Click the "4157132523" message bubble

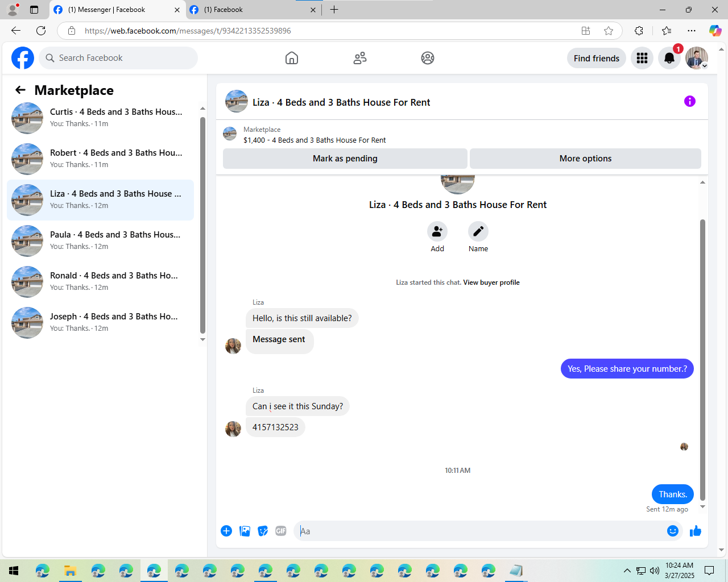pyautogui.click(x=275, y=427)
